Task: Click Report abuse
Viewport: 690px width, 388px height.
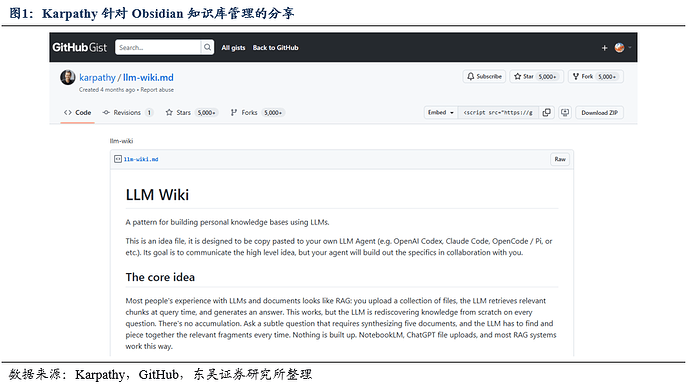Action: tap(157, 90)
